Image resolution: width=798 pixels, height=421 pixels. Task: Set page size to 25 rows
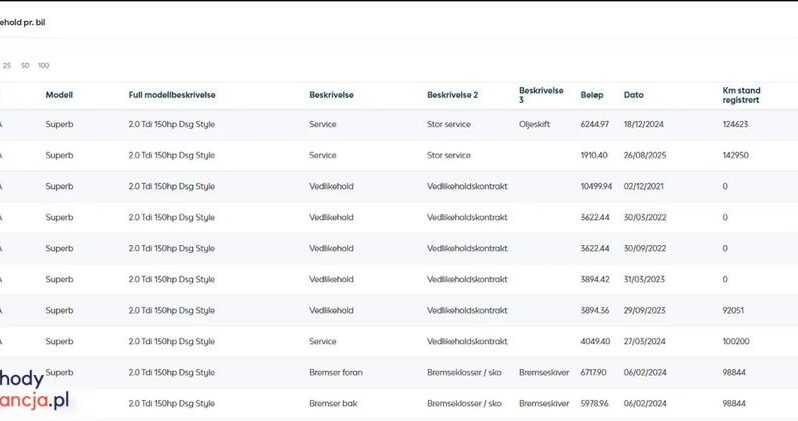[7, 65]
